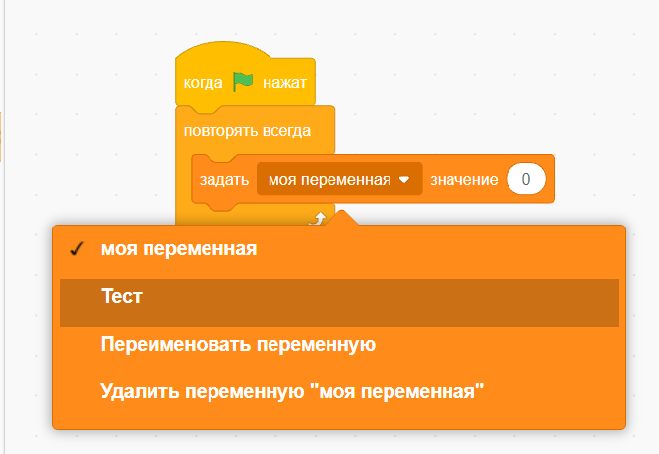This screenshot has width=659, height=454.
Task: Choose the 'Тест' variable option
Action: click(x=339, y=303)
